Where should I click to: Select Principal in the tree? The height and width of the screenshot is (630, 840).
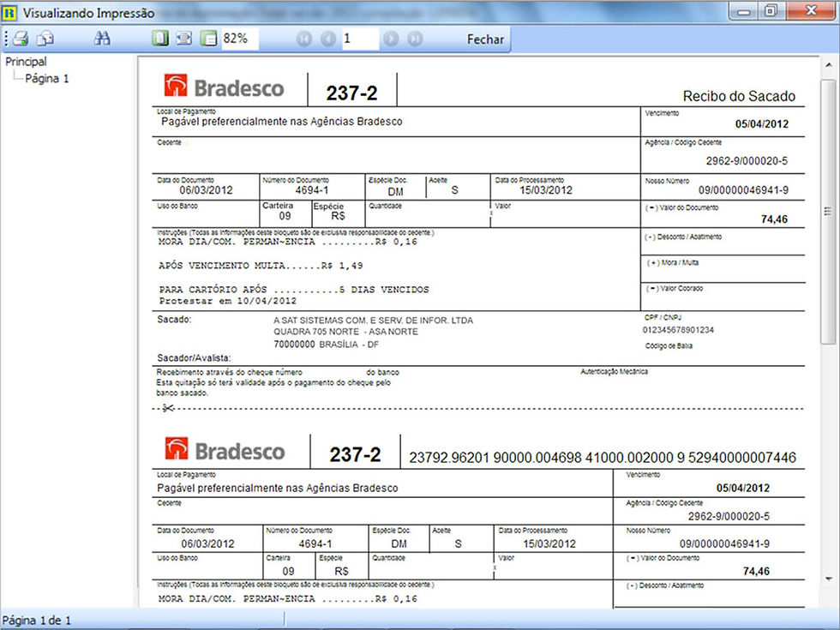click(26, 62)
